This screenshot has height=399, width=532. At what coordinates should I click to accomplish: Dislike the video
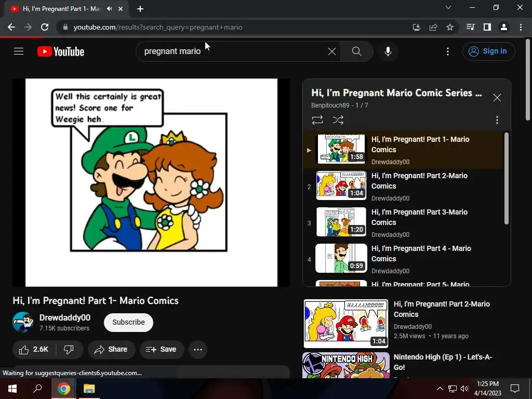(x=69, y=350)
